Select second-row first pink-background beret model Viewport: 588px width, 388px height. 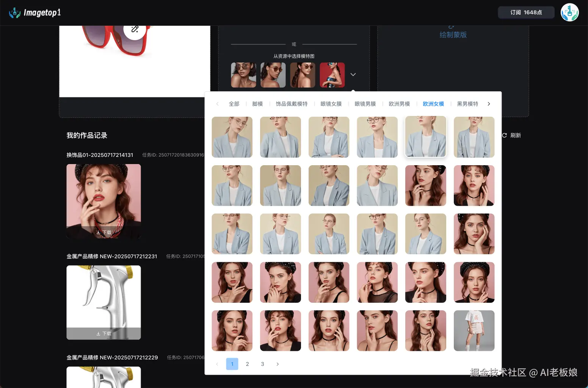(426, 185)
